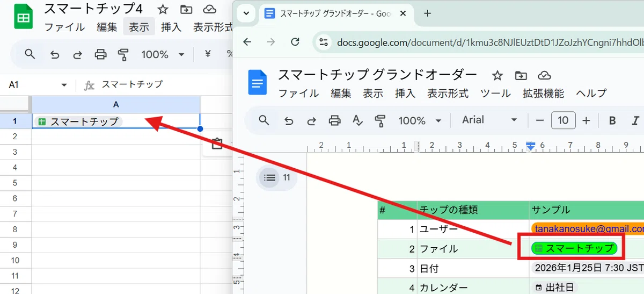
Task: Open the Docs search menus tool
Action: [x=264, y=120]
